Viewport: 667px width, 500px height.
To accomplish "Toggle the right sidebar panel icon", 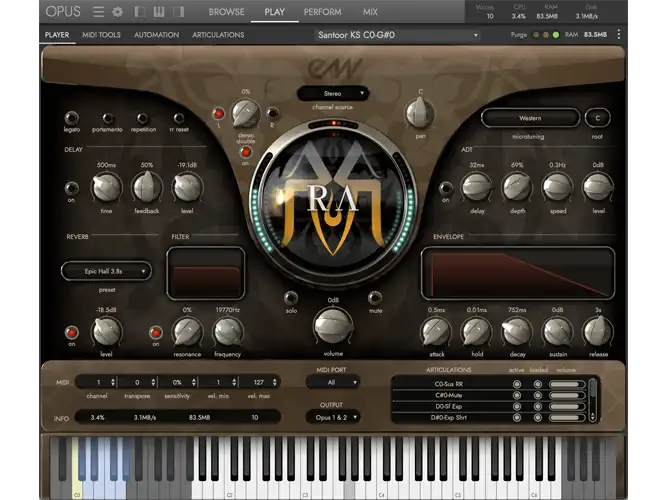I will (178, 11).
